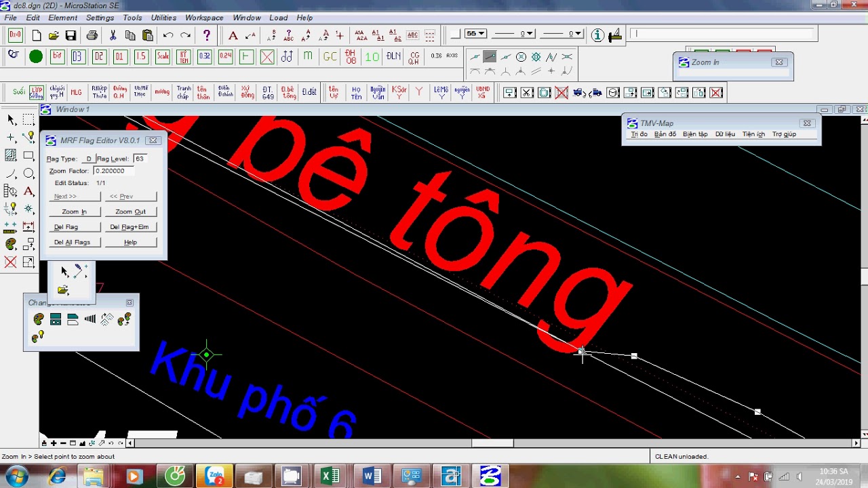Viewport: 868px width, 488px height.
Task: Click the green circle toolbar icon
Action: click(36, 57)
